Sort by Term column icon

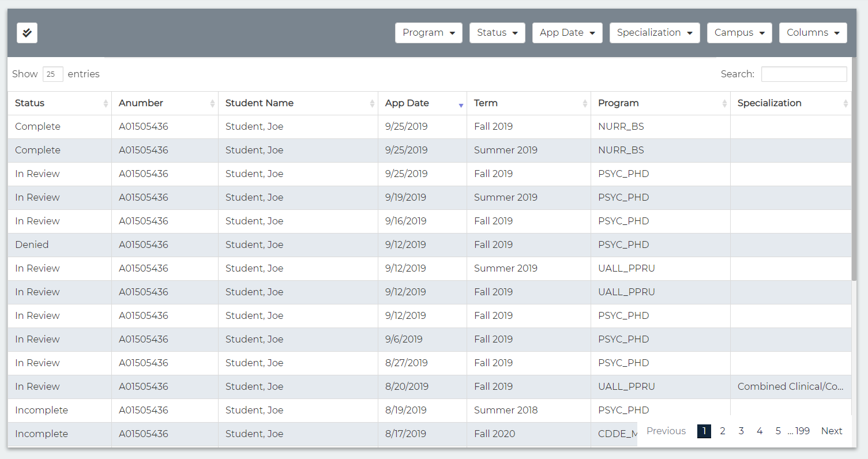(x=585, y=103)
